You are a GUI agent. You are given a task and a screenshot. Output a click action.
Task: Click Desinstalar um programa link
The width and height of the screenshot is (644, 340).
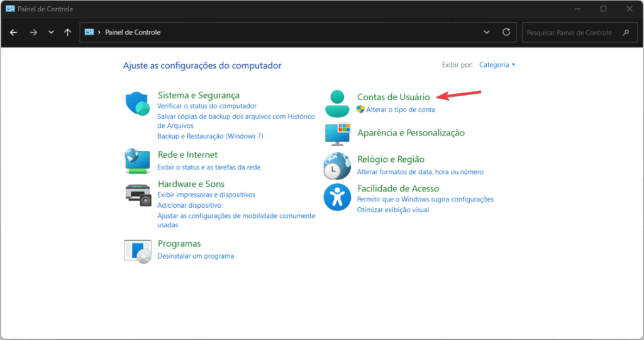tap(196, 256)
